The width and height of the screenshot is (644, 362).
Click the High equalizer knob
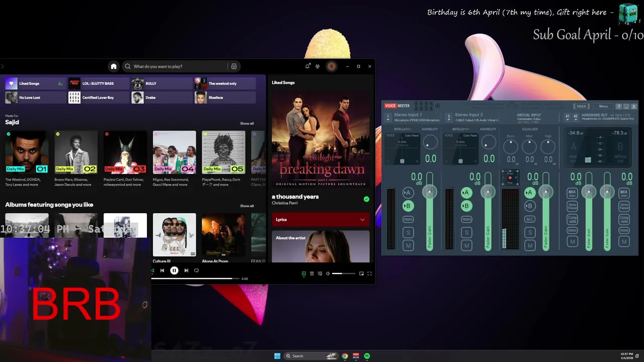(548, 146)
